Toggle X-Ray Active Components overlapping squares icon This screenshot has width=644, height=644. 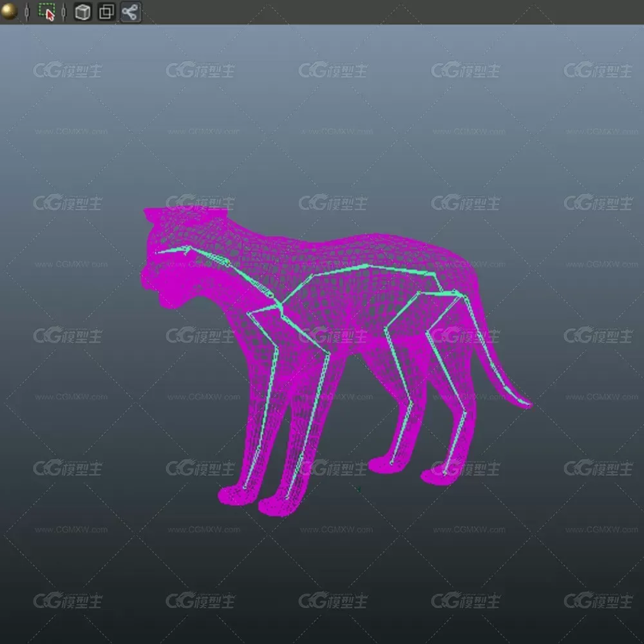click(106, 12)
